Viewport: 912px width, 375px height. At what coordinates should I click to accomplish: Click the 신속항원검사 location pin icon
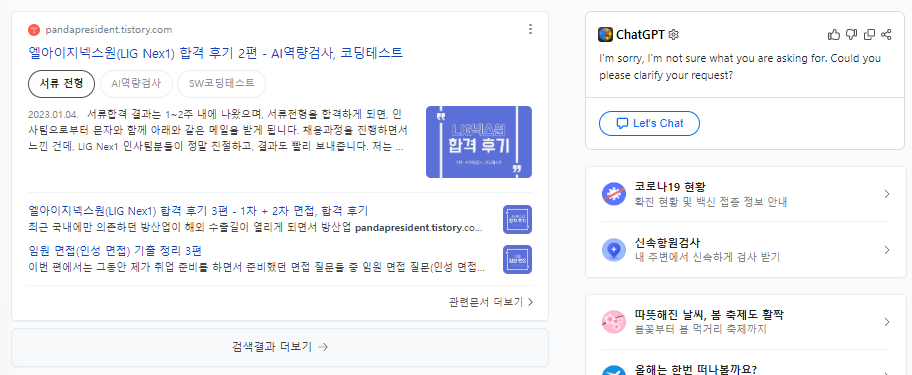point(614,250)
